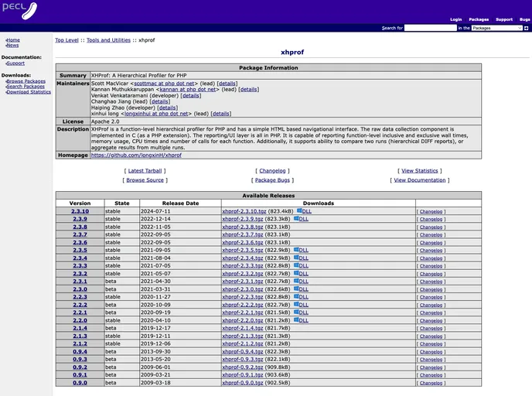
Task: Download the Windows DLL for 2.3.2
Action: click(x=302, y=274)
